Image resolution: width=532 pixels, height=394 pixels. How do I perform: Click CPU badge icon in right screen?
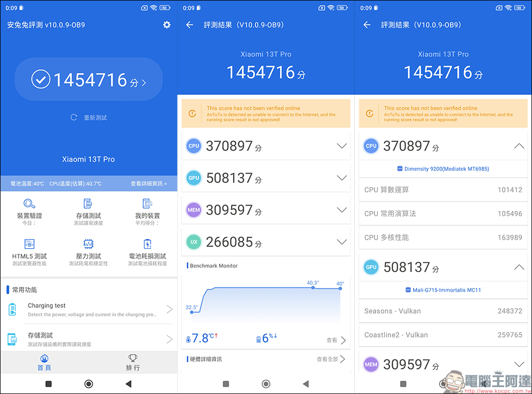click(371, 146)
